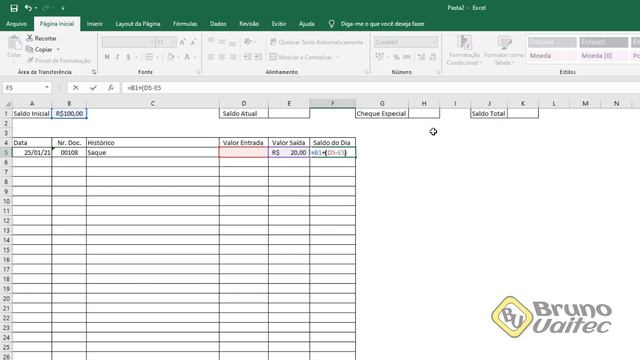Click the decrease indent icon
Viewport: 640px width, 360px height.
(x=247, y=57)
